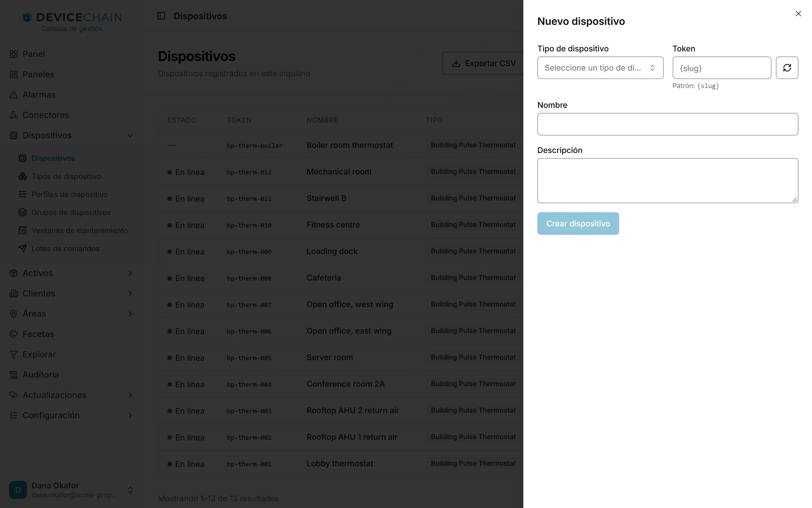Click the regenerate token refresh icon
This screenshot has width=812, height=508.
pos(787,68)
